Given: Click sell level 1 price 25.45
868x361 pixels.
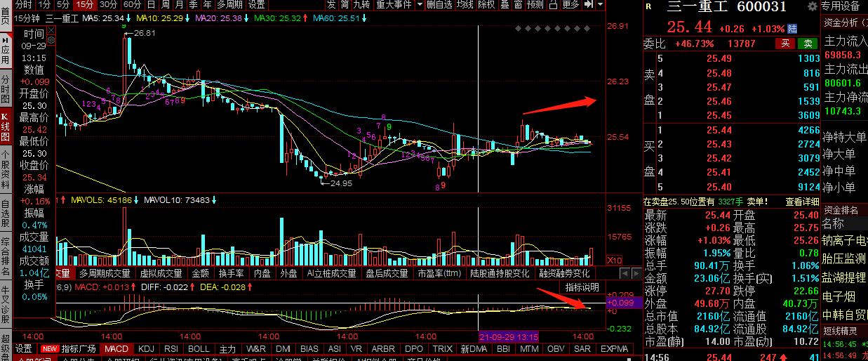Looking at the screenshot, I should tap(719, 115).
